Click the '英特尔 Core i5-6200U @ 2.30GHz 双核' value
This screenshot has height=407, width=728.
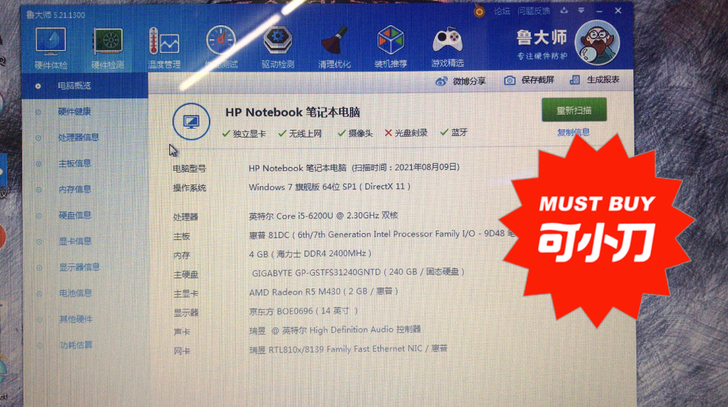pos(323,216)
